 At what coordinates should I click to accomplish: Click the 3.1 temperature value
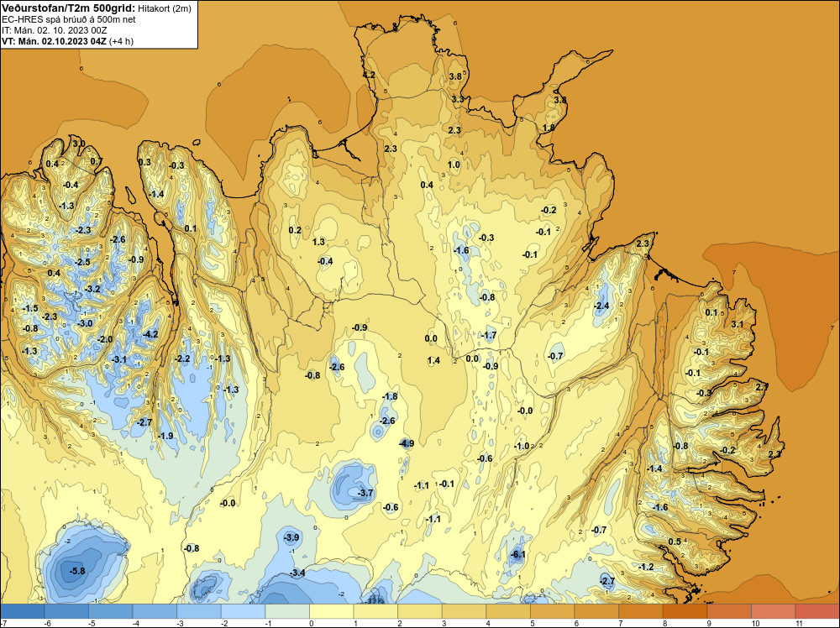click(738, 324)
